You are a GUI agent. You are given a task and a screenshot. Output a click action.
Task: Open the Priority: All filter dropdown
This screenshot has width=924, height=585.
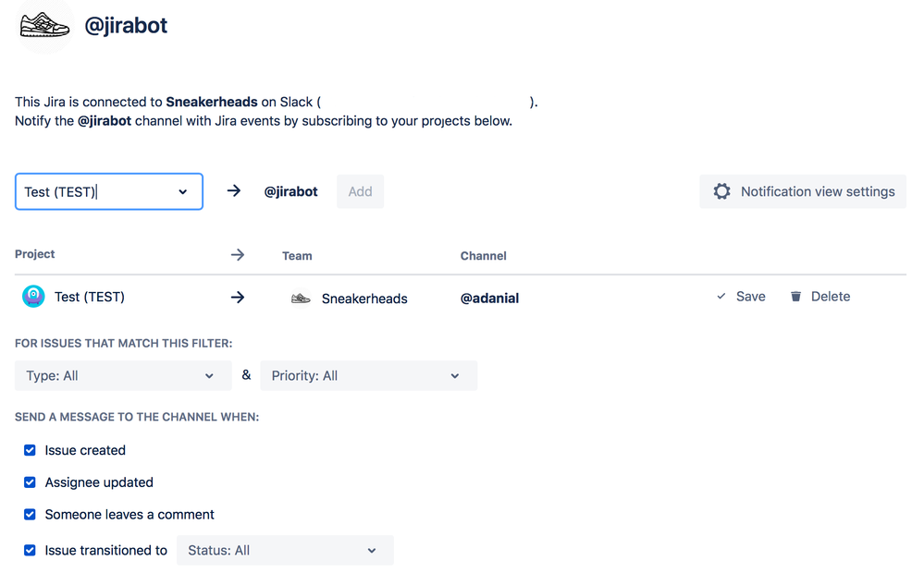369,375
